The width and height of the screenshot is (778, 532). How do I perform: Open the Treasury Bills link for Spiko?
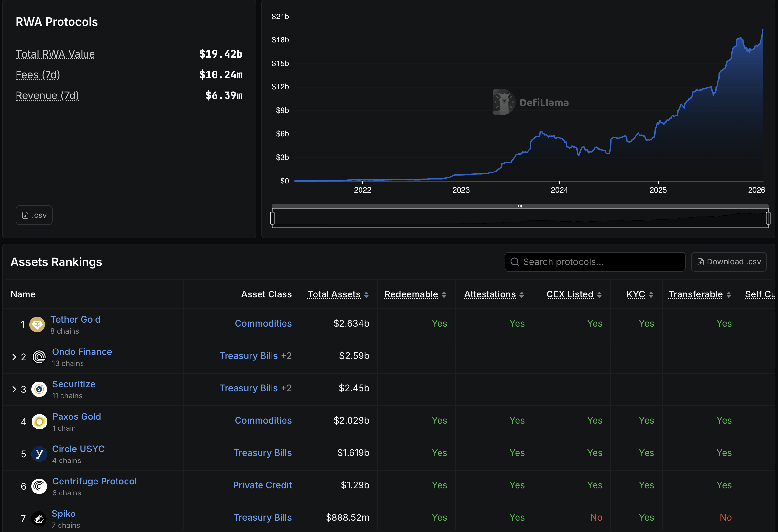click(x=262, y=518)
